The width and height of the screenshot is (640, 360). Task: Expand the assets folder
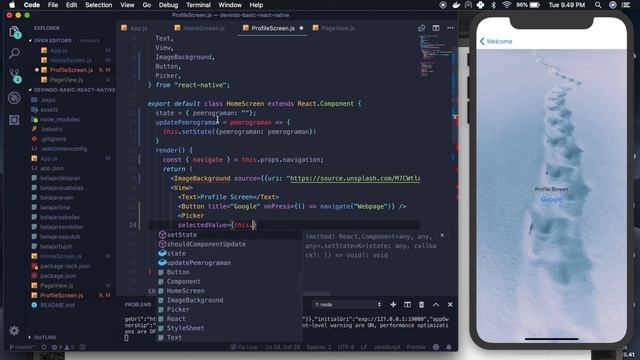(49, 109)
